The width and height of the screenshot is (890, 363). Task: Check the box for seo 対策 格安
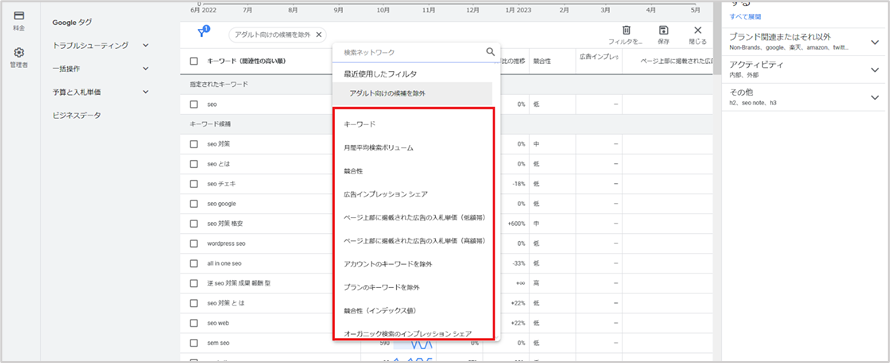194,223
